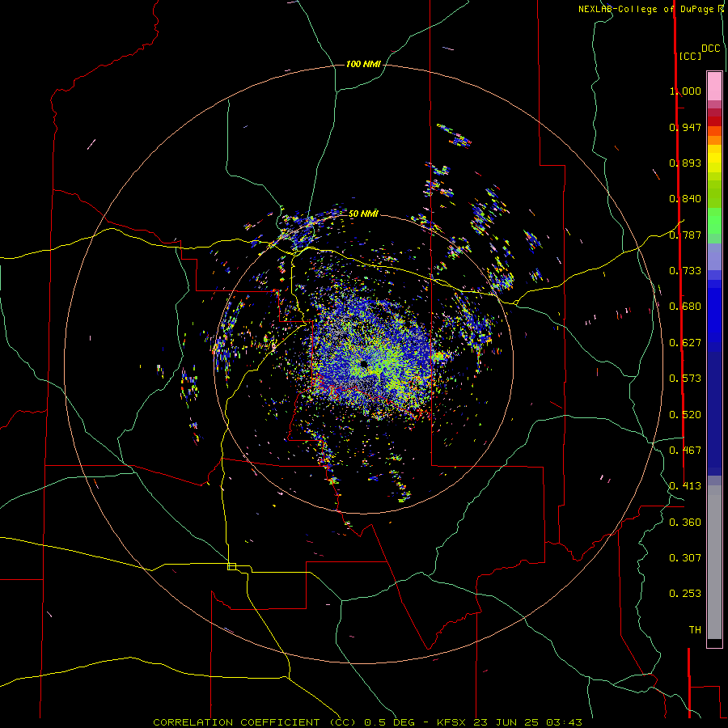Image resolution: width=728 pixels, height=728 pixels.
Task: Click the 0.520 legend value
Action: 685,415
